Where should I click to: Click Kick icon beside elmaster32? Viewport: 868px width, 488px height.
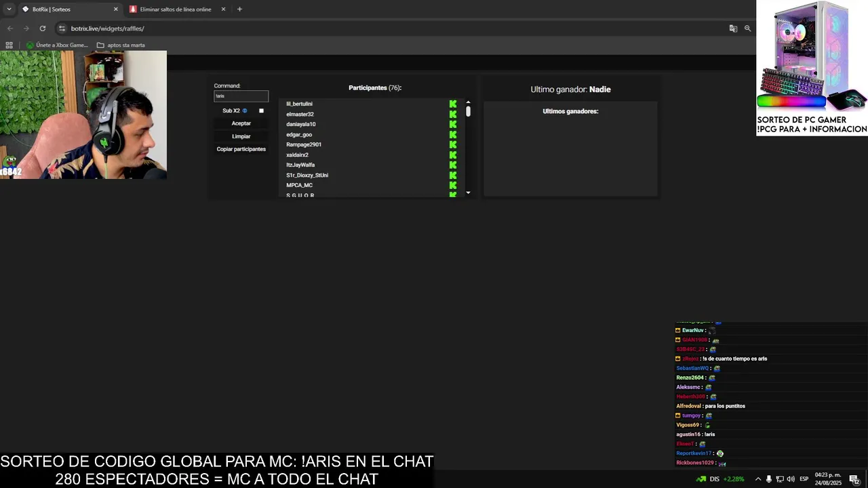click(453, 114)
